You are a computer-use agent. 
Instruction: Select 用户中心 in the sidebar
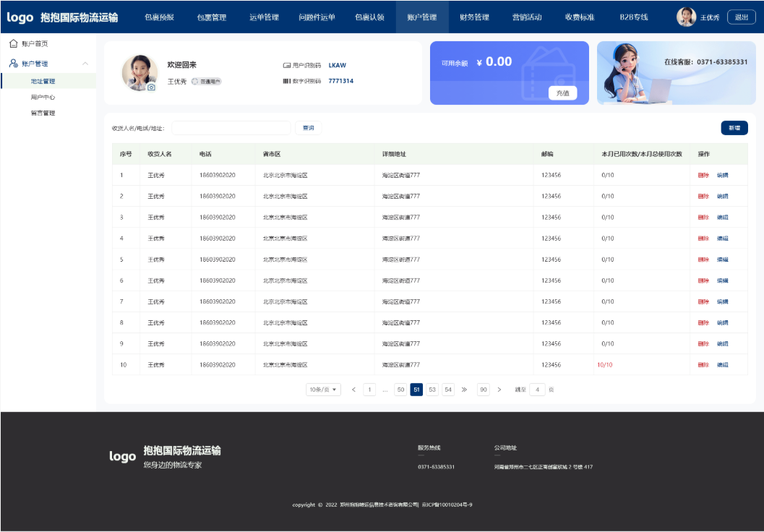pyautogui.click(x=43, y=97)
